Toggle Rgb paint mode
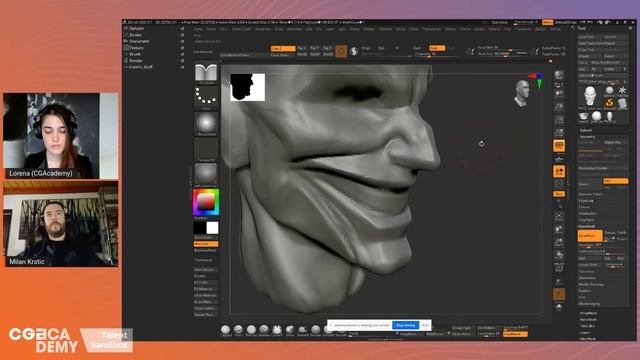The height and width of the screenshot is (360, 640). (381, 48)
